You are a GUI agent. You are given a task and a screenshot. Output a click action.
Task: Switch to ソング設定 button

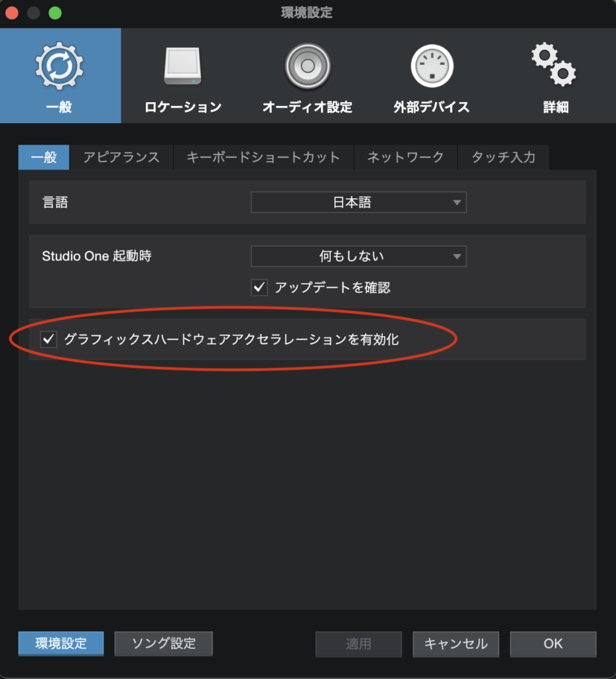click(163, 643)
